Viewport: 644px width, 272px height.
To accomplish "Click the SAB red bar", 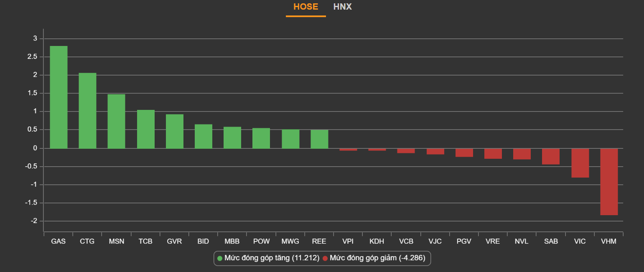I will tap(550, 156).
